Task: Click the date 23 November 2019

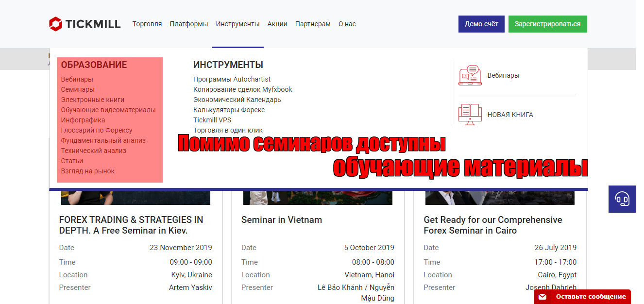Action: [x=181, y=247]
